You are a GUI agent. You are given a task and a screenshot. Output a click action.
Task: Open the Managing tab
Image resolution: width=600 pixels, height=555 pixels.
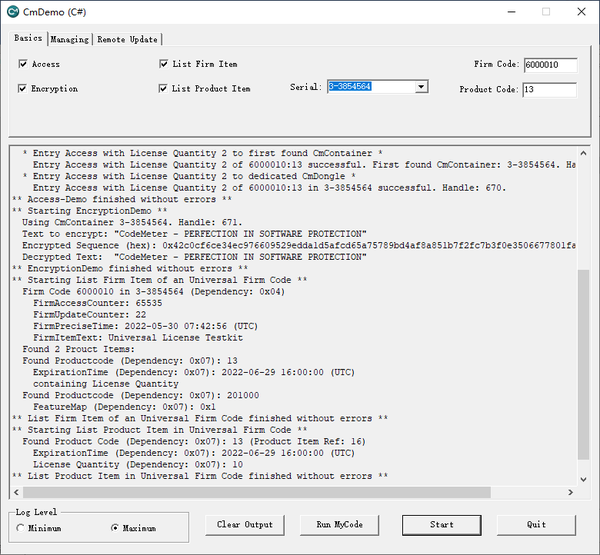coord(70,39)
